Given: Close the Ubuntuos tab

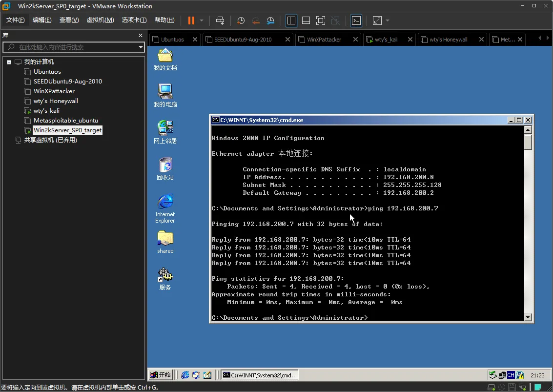Looking at the screenshot, I should tap(195, 40).
